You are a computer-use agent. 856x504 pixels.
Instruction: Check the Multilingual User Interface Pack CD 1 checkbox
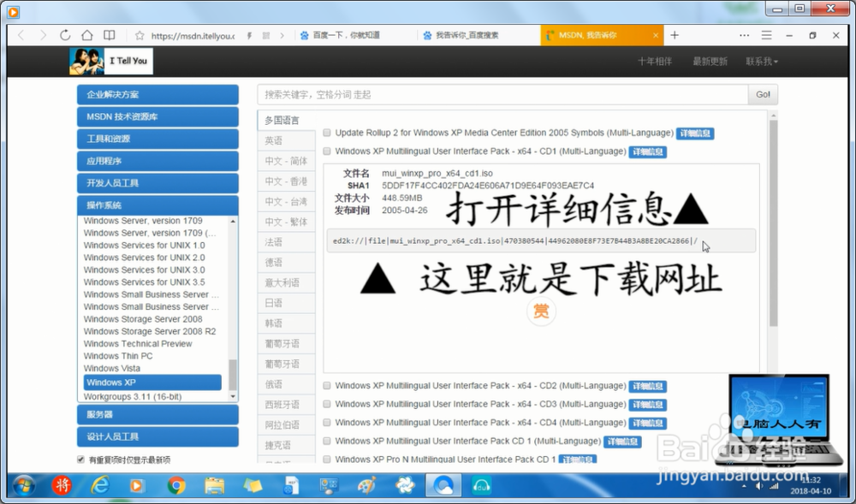326,441
